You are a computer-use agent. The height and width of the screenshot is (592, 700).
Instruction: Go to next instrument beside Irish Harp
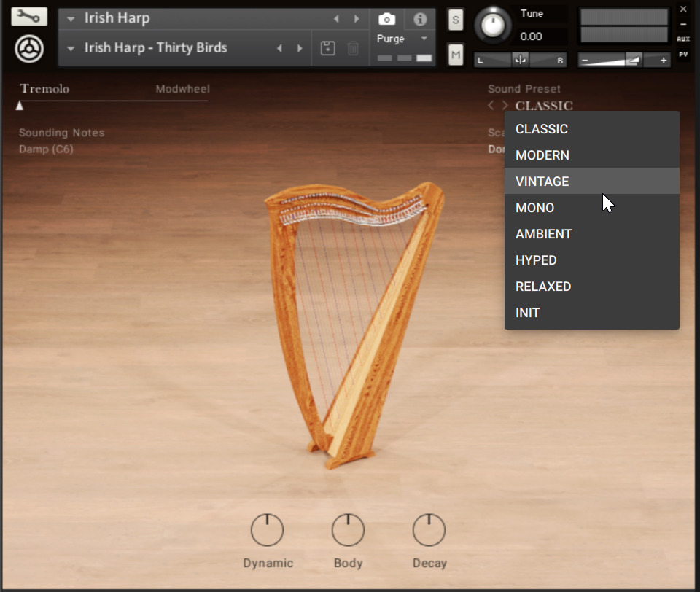click(357, 19)
